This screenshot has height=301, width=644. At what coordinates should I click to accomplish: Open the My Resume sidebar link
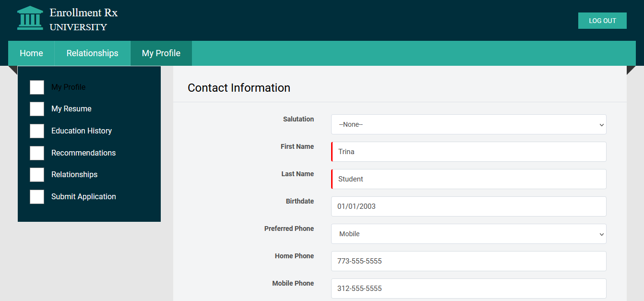click(72, 109)
